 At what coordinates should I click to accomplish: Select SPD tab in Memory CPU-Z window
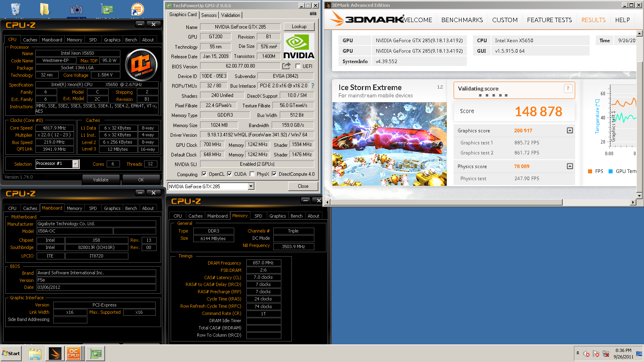click(258, 216)
